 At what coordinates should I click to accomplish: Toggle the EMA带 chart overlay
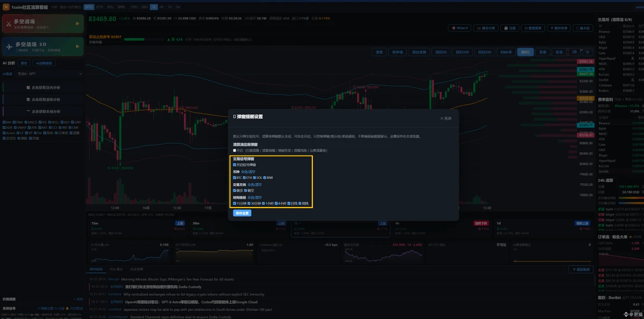coord(506,52)
